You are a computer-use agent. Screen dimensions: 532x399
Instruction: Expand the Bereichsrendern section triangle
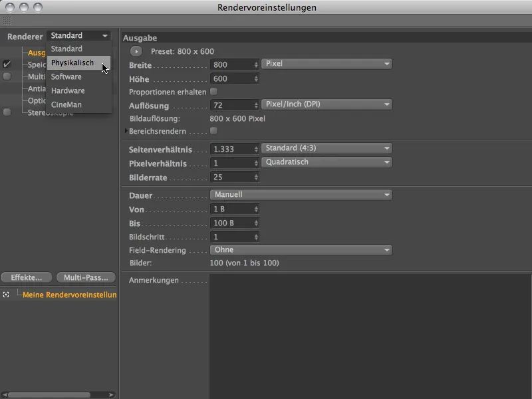[x=126, y=130]
